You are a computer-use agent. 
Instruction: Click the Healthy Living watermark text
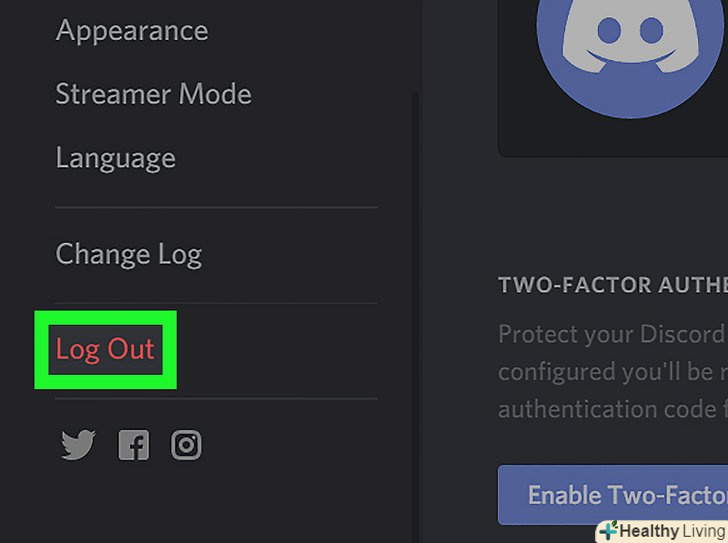671,531
